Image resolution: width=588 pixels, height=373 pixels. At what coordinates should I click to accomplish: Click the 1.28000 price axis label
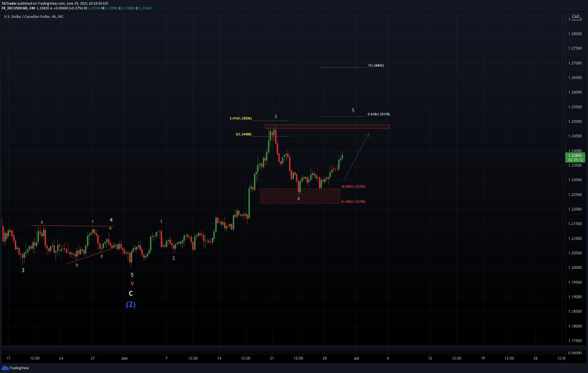coord(575,34)
